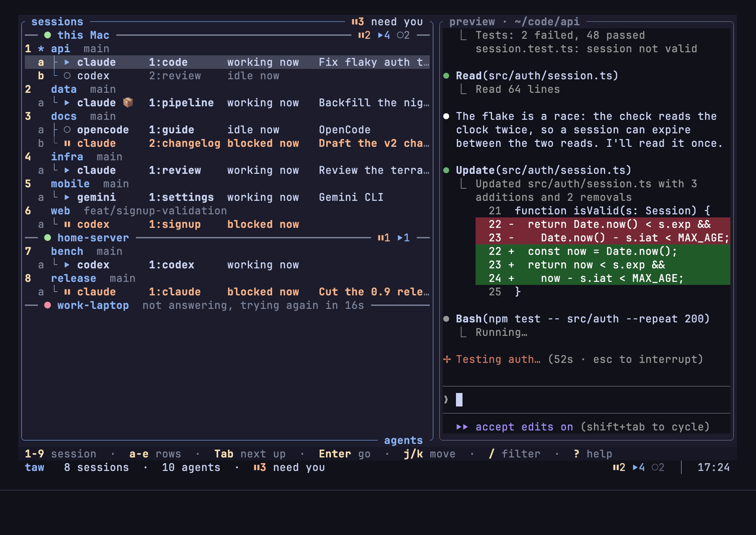The image size is (756, 535).
Task: Click the 8 sessions status bar entry
Action: coord(96,467)
